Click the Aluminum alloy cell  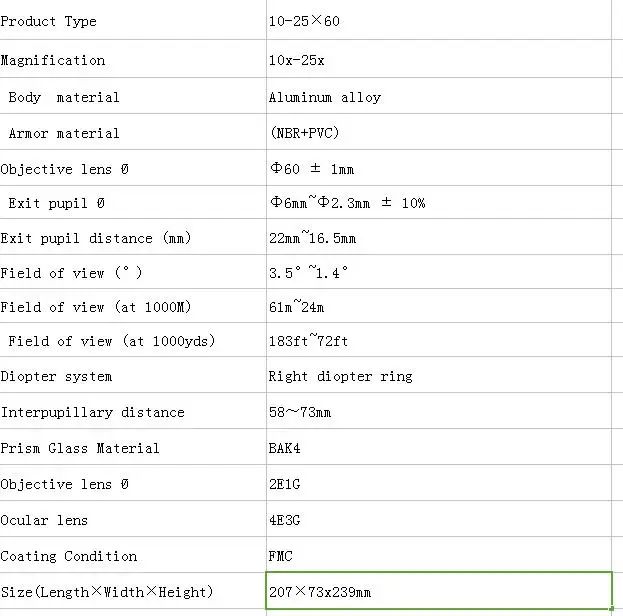point(439,96)
